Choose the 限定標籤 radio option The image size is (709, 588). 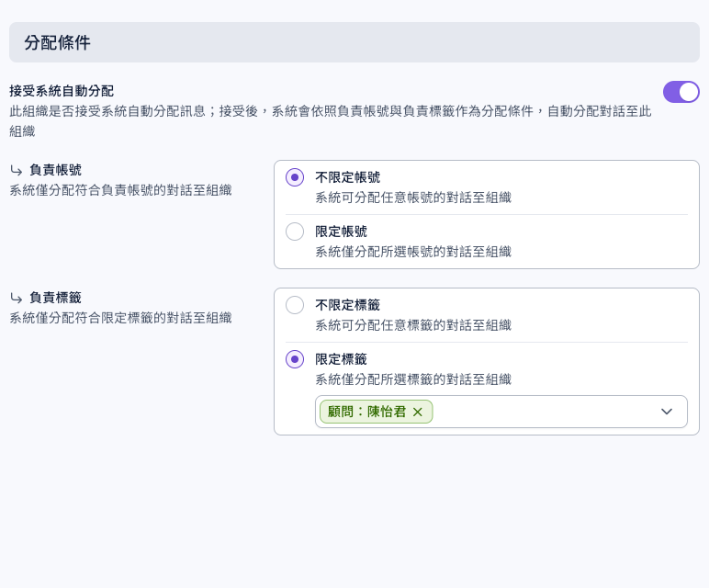click(295, 359)
